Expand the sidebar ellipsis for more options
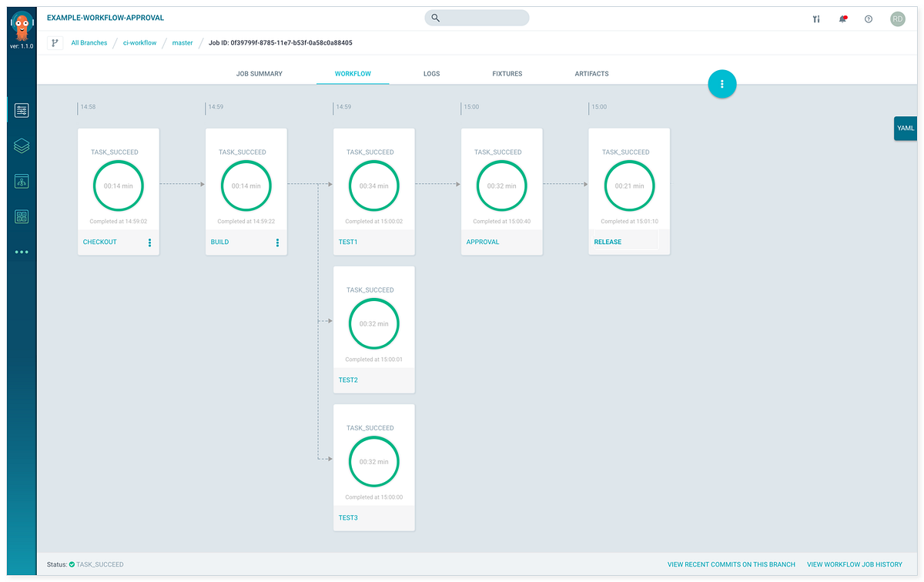924x582 pixels. [21, 252]
